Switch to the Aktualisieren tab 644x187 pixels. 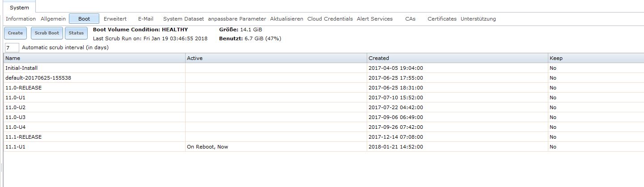point(287,19)
